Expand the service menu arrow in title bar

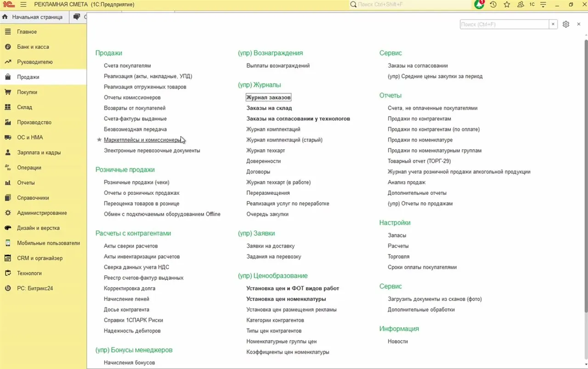click(x=544, y=4)
